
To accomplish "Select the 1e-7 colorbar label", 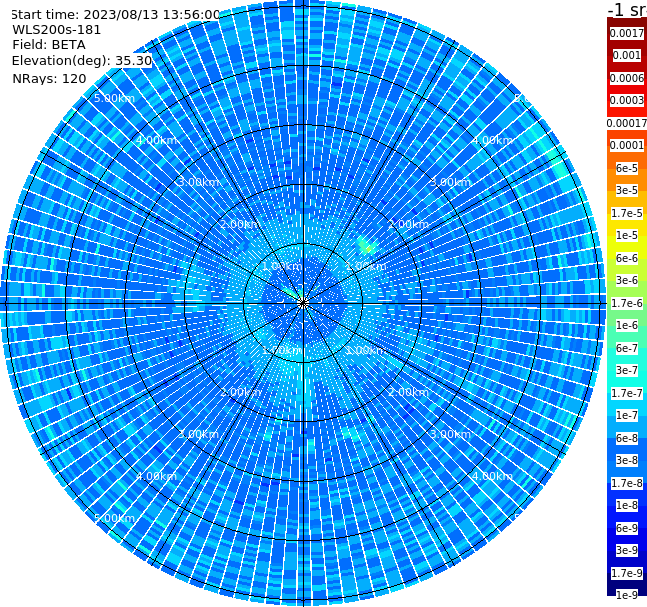I will coord(627,415).
